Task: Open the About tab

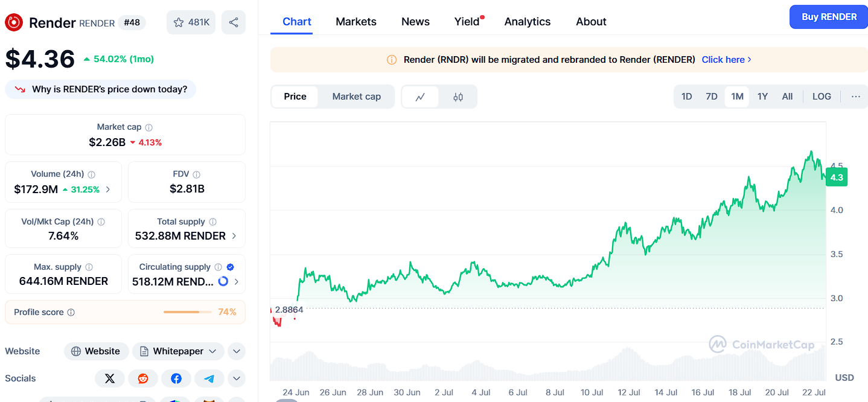Action: (x=591, y=22)
